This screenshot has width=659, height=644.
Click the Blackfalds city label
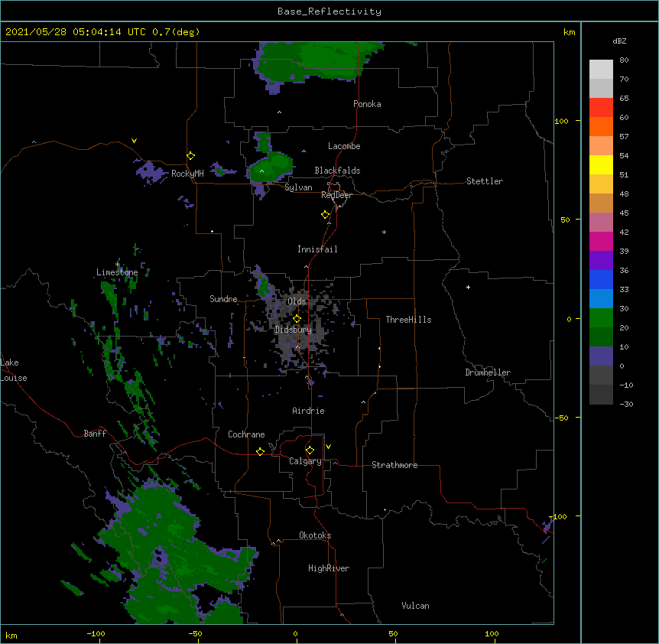[x=337, y=171]
